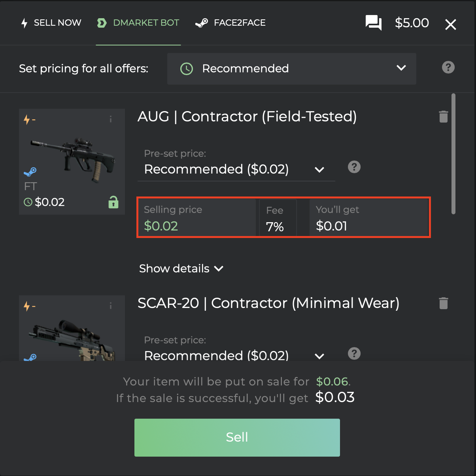Switch to the Sell Now tab
This screenshot has height=476, width=476.
51,23
